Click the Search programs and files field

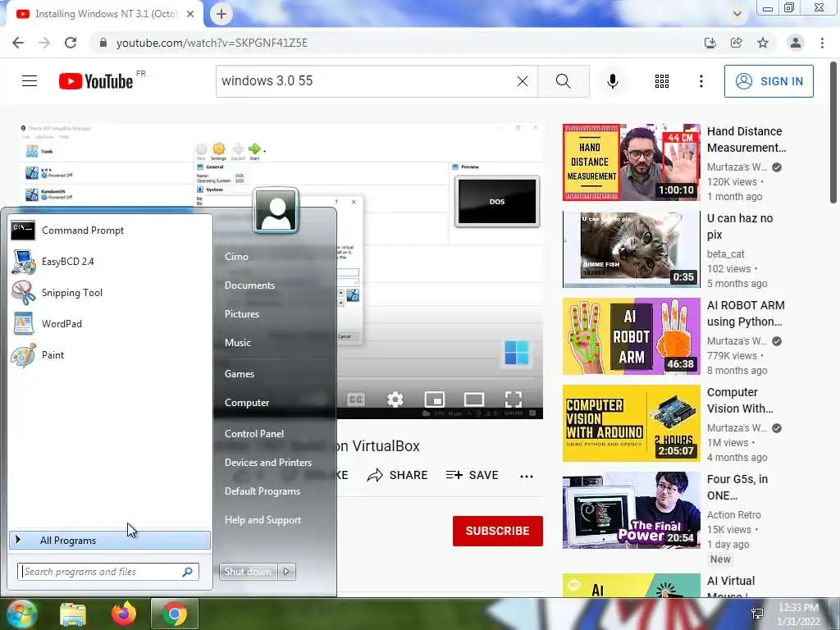(107, 572)
